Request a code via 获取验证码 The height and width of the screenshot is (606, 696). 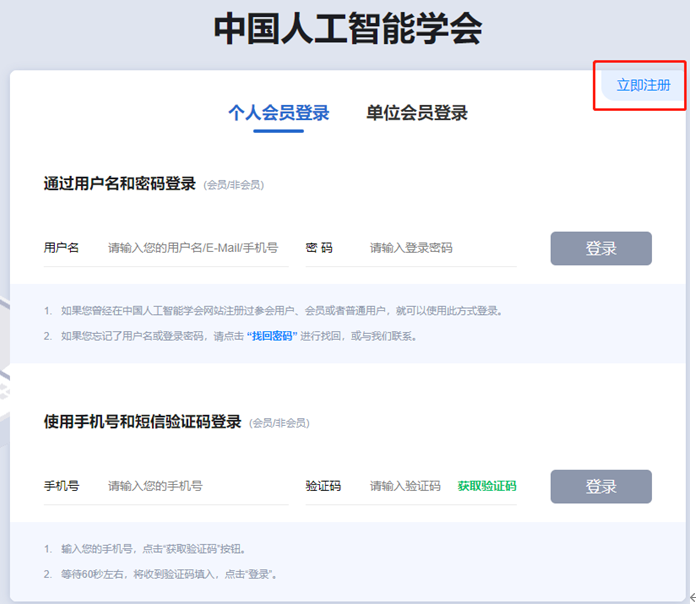point(487,486)
